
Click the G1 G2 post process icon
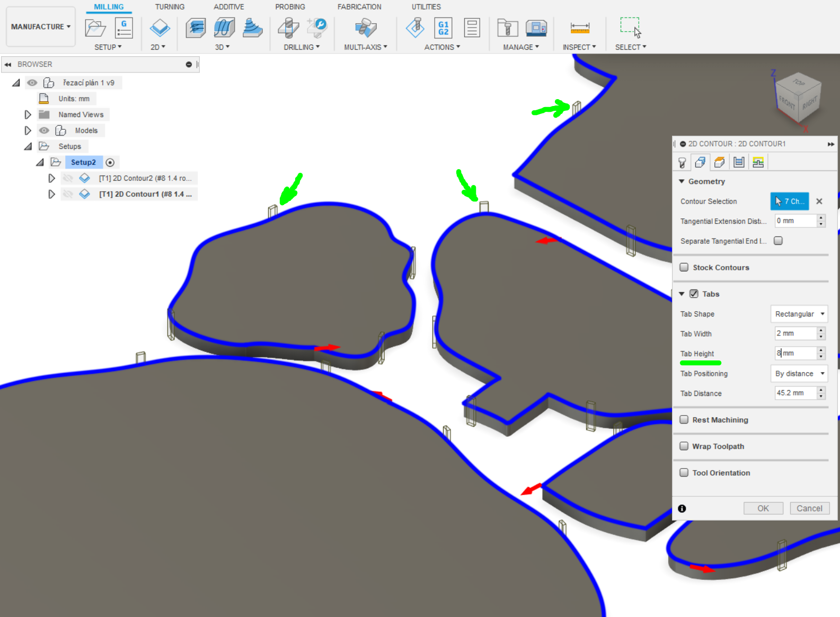pyautogui.click(x=443, y=28)
